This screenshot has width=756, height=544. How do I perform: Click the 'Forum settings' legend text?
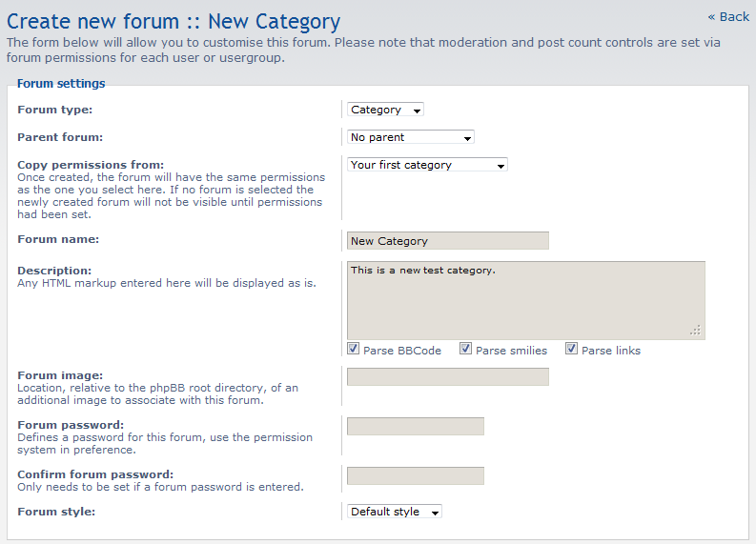[x=61, y=83]
